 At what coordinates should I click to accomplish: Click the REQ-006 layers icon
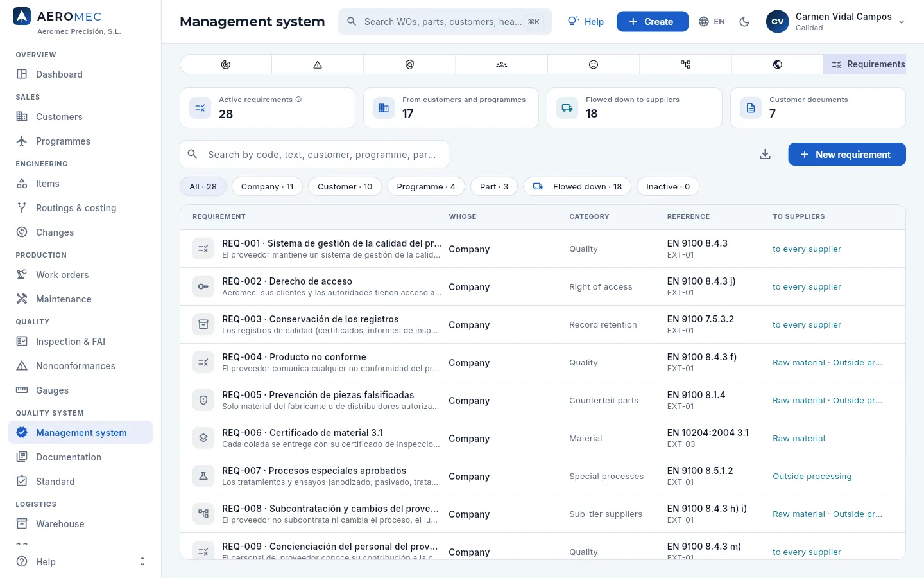tap(203, 439)
